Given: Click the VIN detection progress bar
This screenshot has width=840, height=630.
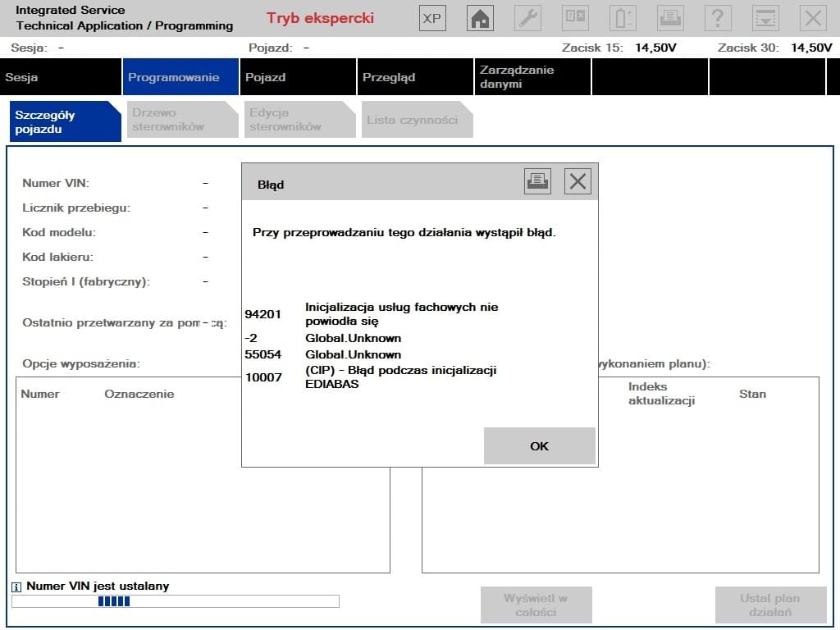Looking at the screenshot, I should [176, 601].
